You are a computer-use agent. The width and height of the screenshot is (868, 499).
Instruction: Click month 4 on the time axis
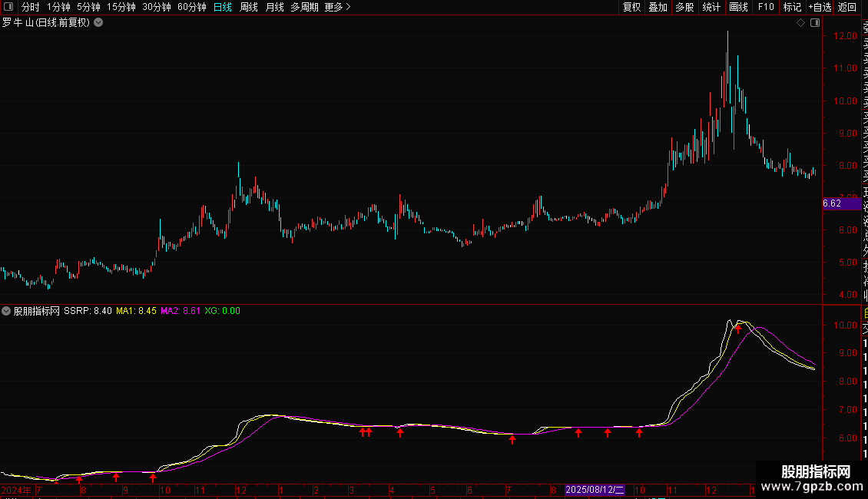pos(392,490)
